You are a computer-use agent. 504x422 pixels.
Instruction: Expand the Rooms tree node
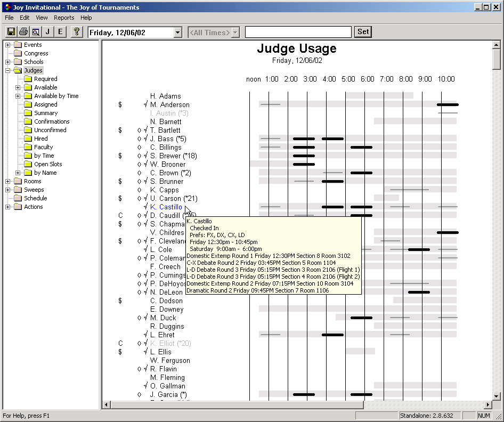(x=7, y=181)
